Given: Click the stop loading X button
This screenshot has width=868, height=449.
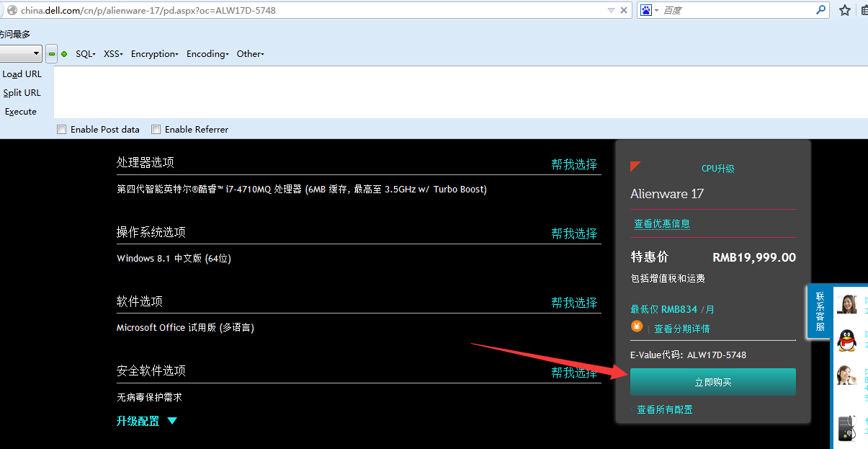Looking at the screenshot, I should 625,10.
